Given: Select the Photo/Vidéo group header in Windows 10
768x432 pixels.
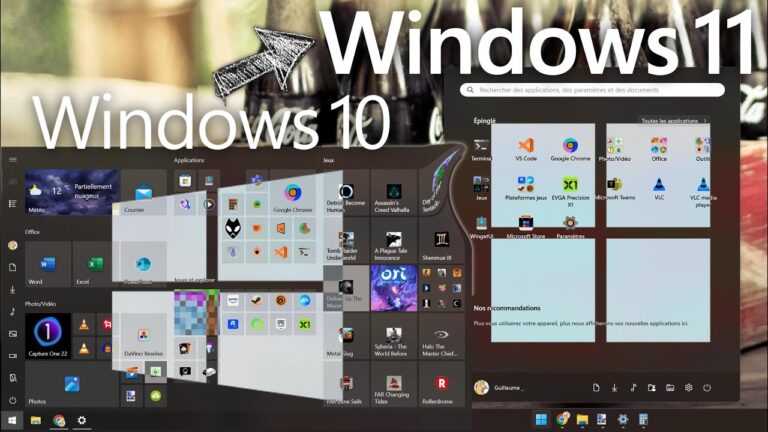Looking at the screenshot, I should point(40,304).
